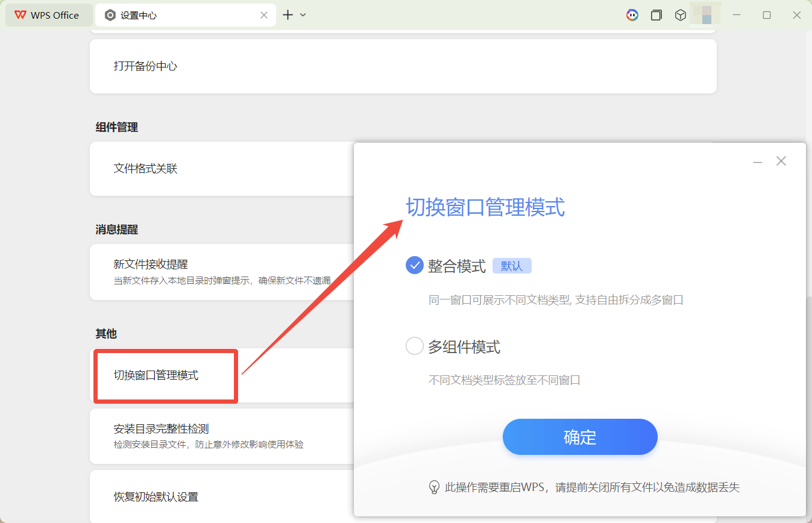Close the 切换窗口管理模式 dialog
The width and height of the screenshot is (812, 523).
(781, 161)
